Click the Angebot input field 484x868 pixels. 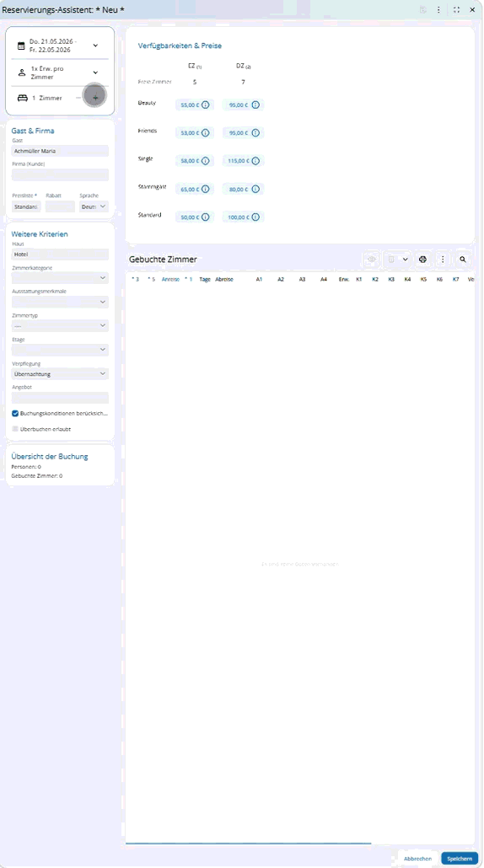point(60,398)
